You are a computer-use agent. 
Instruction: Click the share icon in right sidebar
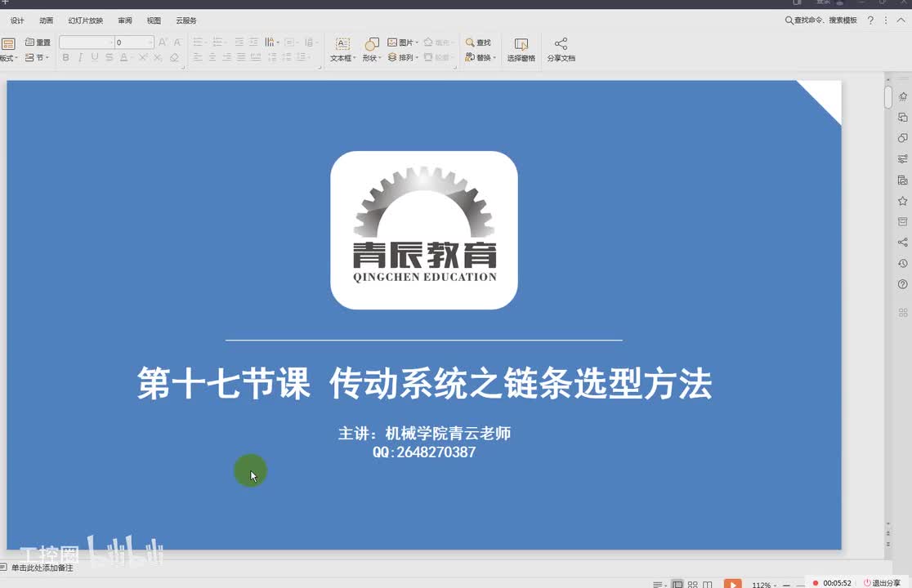point(903,243)
